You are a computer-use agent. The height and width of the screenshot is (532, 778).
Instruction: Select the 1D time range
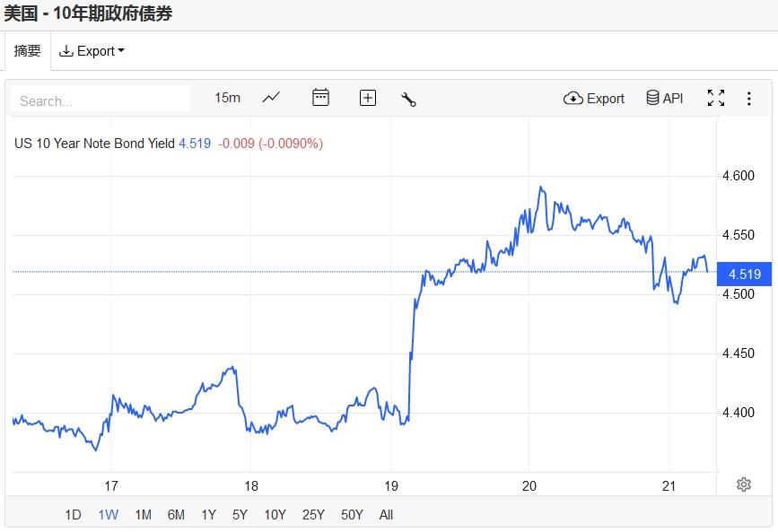[x=74, y=514]
